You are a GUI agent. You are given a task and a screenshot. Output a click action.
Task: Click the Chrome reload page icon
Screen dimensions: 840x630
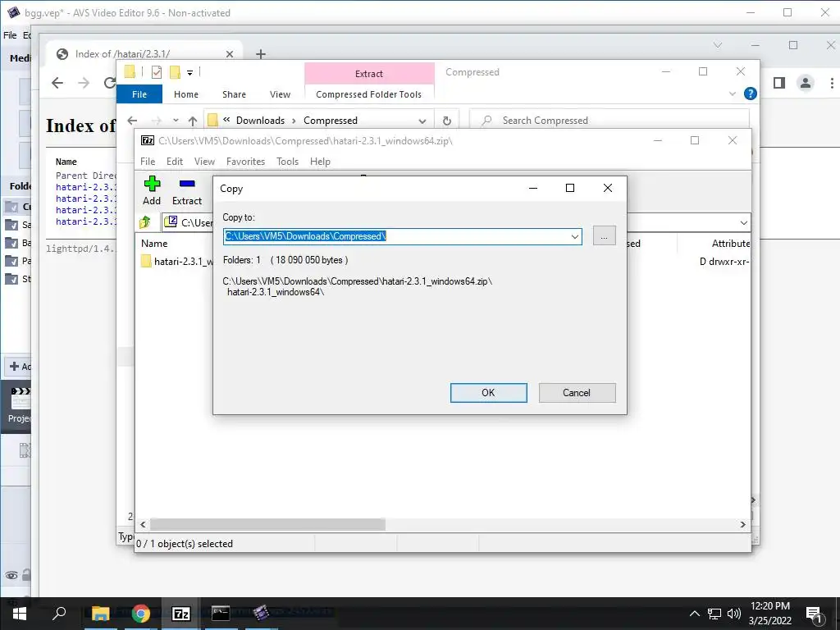pos(110,83)
